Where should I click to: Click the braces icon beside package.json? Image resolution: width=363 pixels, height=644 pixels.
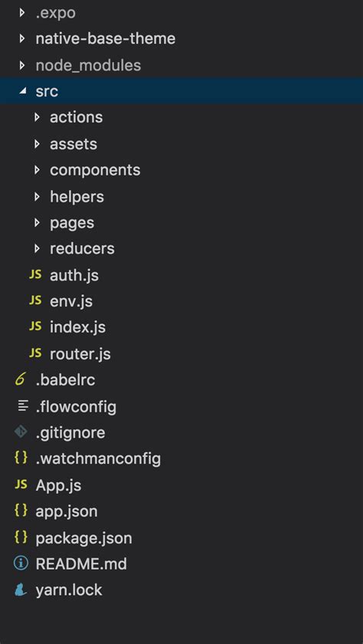click(21, 537)
